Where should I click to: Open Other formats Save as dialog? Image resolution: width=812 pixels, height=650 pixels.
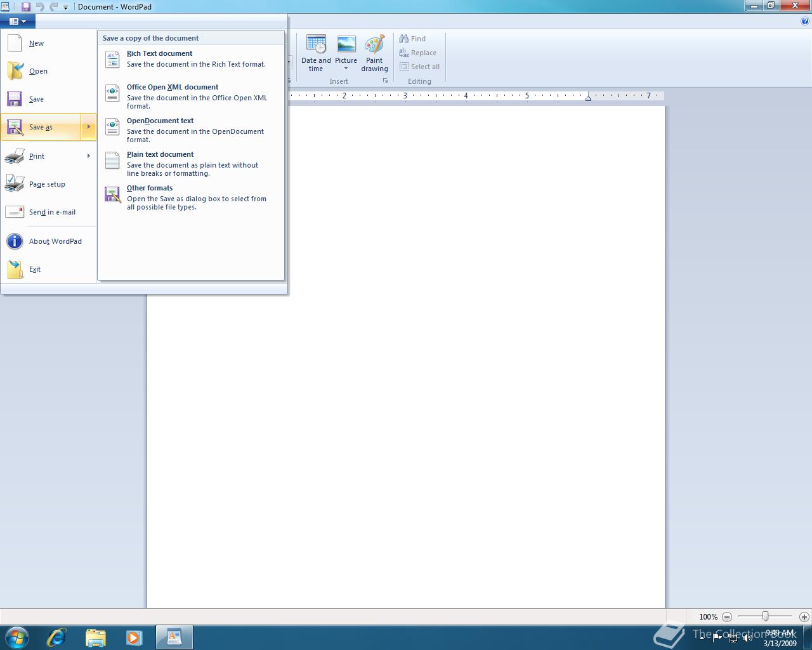(x=191, y=197)
